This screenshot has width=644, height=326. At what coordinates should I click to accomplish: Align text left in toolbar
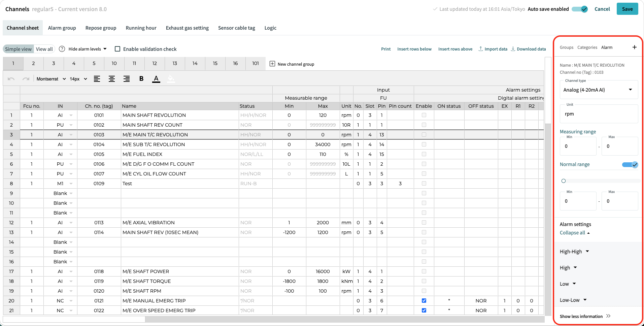click(97, 79)
